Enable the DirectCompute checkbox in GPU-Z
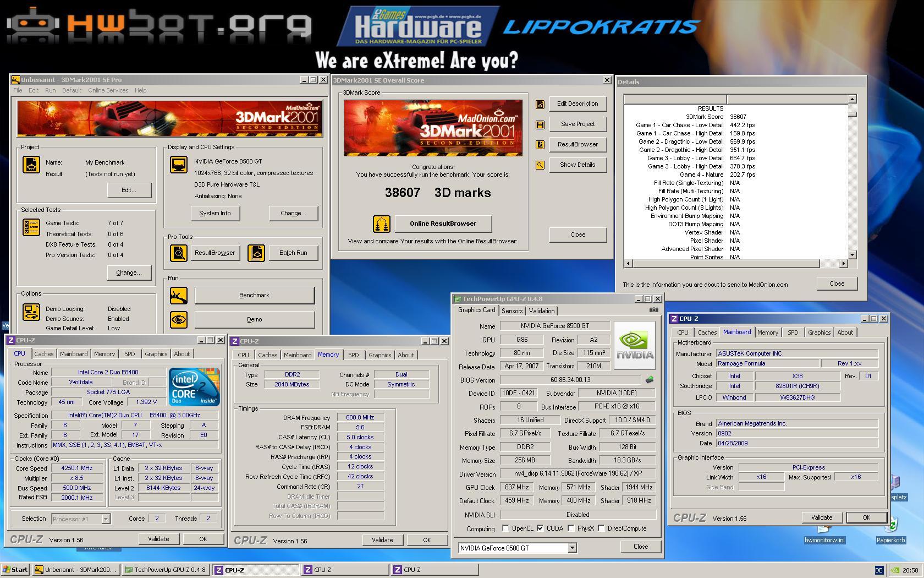924x578 pixels. pyautogui.click(x=601, y=528)
